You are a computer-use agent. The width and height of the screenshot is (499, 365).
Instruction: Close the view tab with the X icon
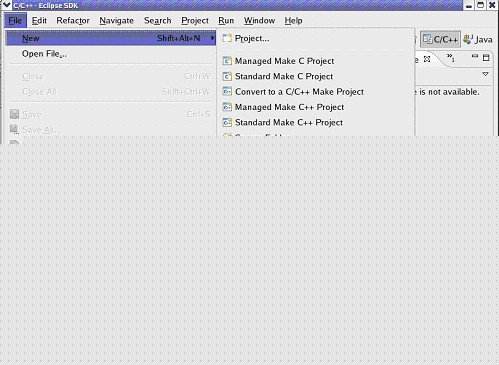point(427,59)
